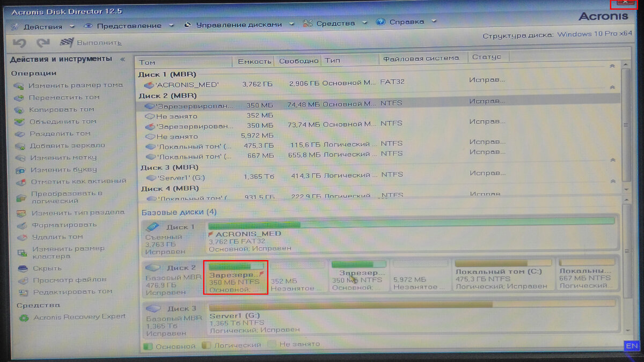Click the 352 МБ Незанятое block
This screenshot has width=644, height=362.
pos(297,276)
